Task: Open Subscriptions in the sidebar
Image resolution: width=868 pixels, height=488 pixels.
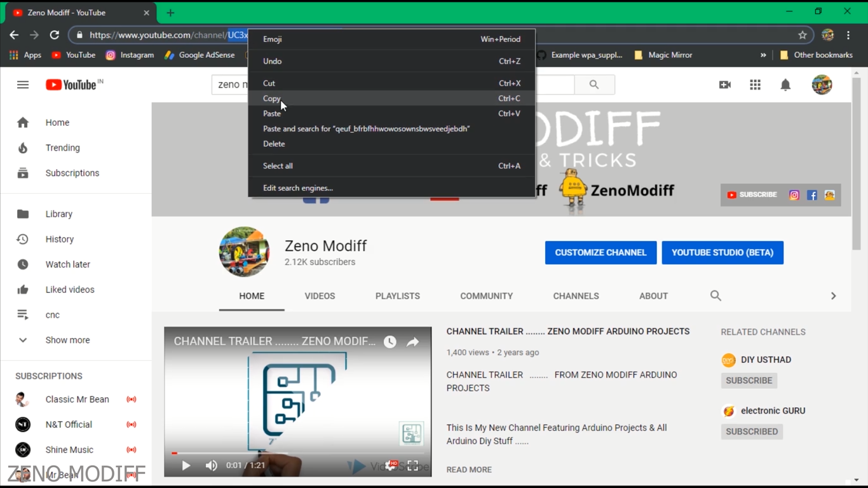Action: 76,173
